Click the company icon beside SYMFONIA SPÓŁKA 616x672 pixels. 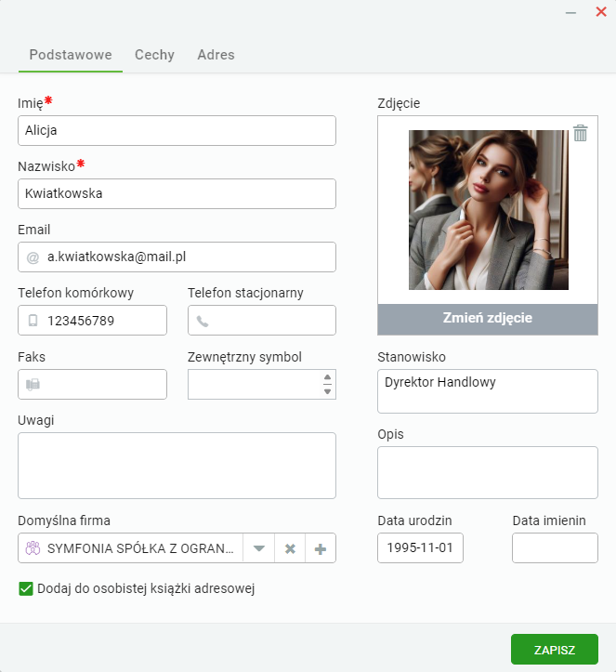point(33,548)
